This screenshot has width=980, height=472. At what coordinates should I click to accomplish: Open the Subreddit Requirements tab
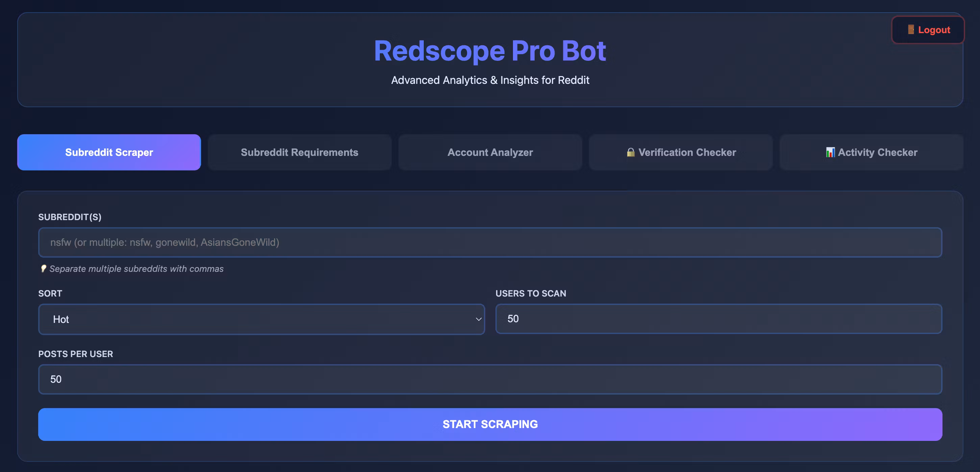299,152
